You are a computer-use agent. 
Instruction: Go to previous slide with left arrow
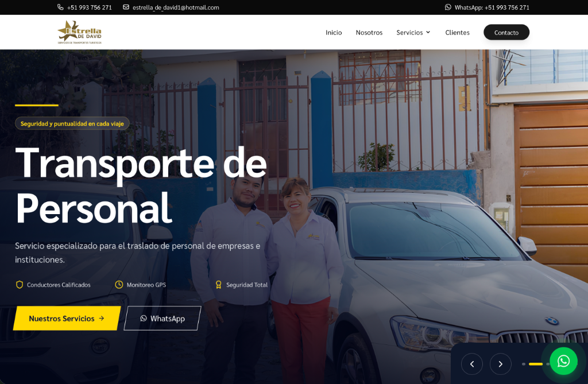(472, 364)
